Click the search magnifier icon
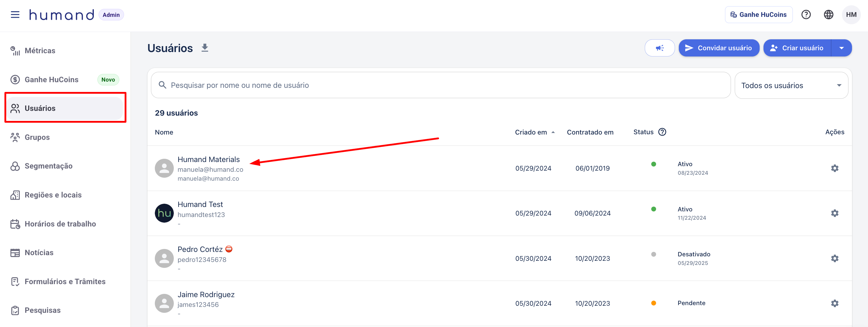Image resolution: width=868 pixels, height=327 pixels. click(x=163, y=85)
